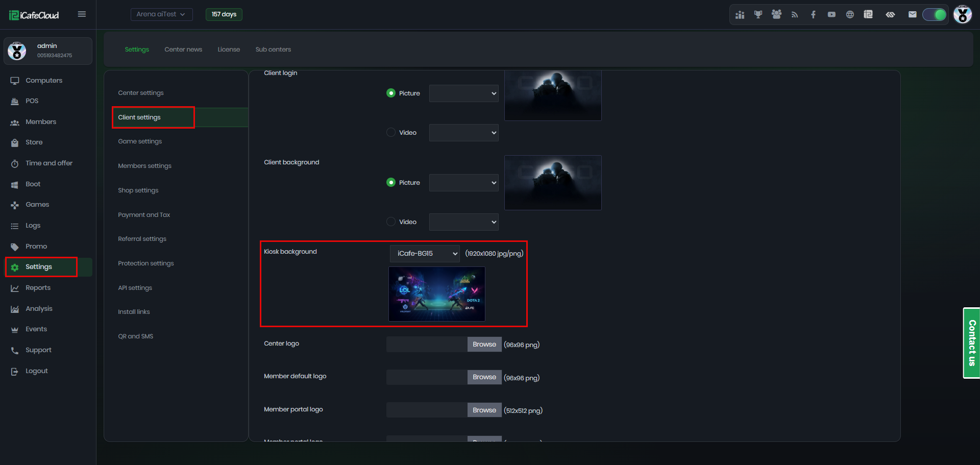This screenshot has height=465, width=980.
Task: Select the Settings tab in the top tab bar
Action: [x=137, y=50]
